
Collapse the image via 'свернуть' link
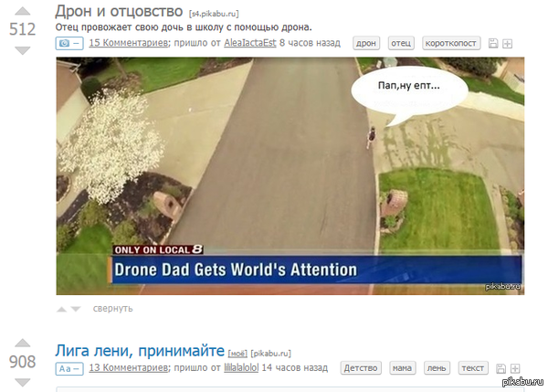pos(112,308)
